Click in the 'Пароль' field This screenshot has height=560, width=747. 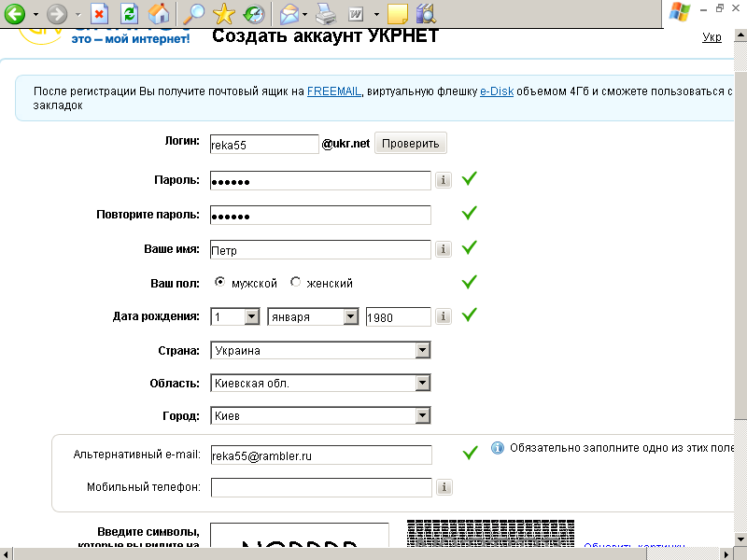(x=320, y=180)
